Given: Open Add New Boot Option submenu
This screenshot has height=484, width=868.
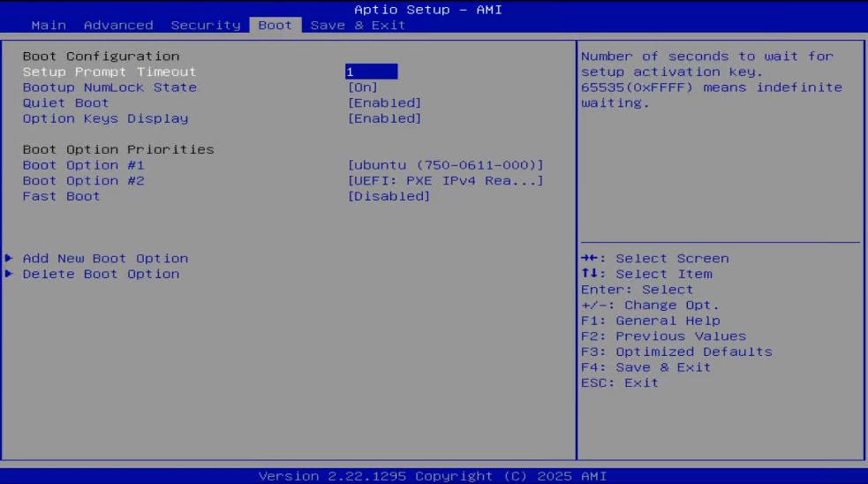Looking at the screenshot, I should (x=106, y=259).
